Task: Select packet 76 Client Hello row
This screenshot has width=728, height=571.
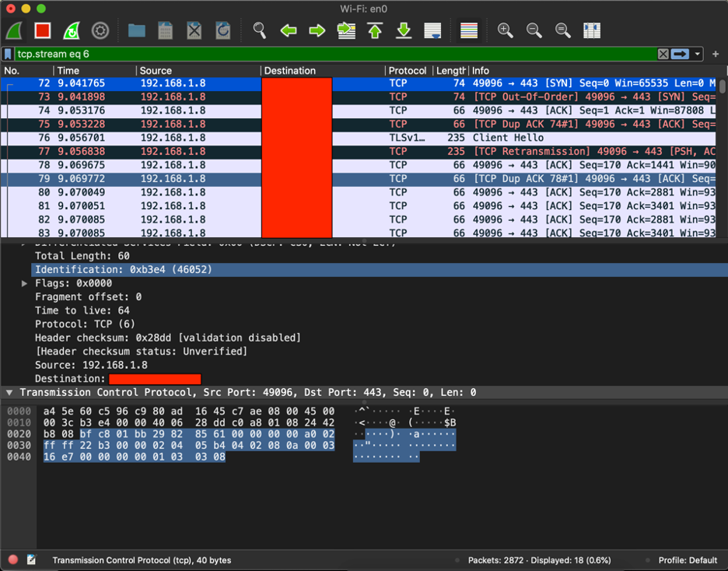Action: pos(359,138)
